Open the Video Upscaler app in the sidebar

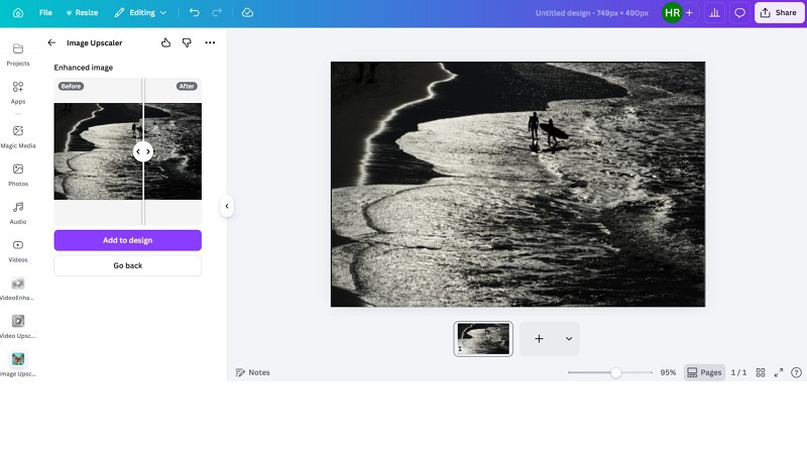(18, 327)
